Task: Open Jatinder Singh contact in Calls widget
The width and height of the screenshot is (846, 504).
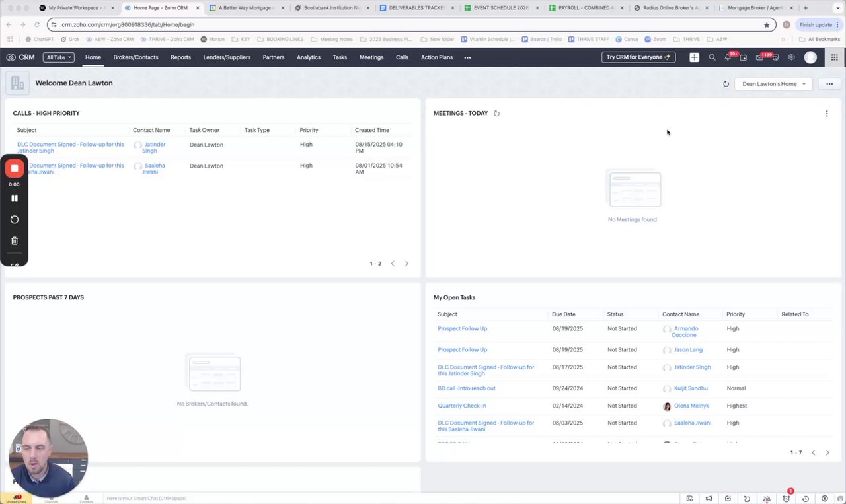Action: tap(153, 148)
